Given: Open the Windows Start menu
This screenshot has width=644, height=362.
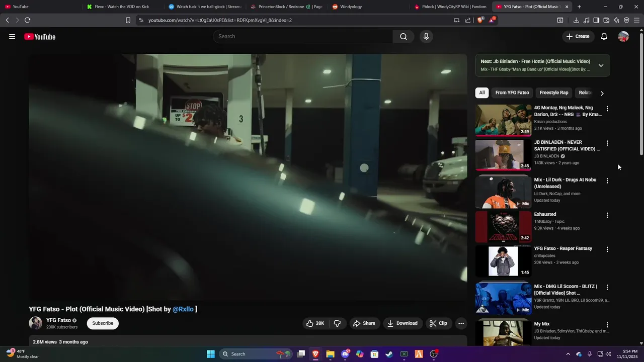Looking at the screenshot, I should pos(211,354).
